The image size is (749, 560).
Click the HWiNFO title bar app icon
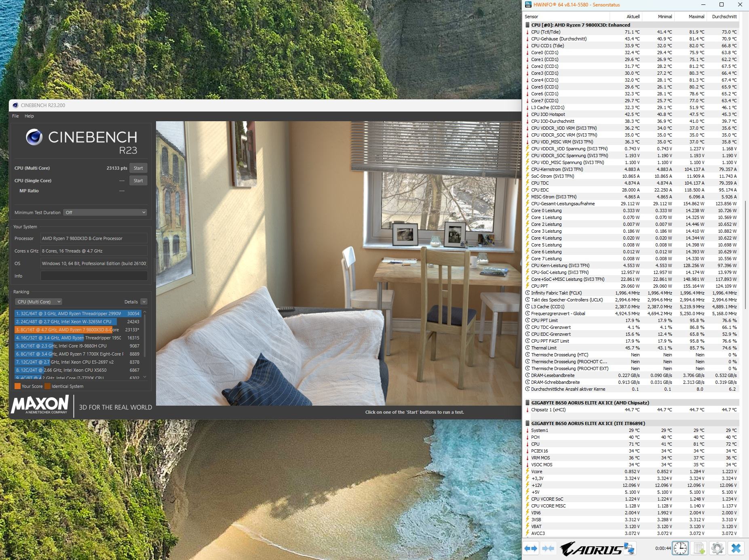[x=528, y=5]
